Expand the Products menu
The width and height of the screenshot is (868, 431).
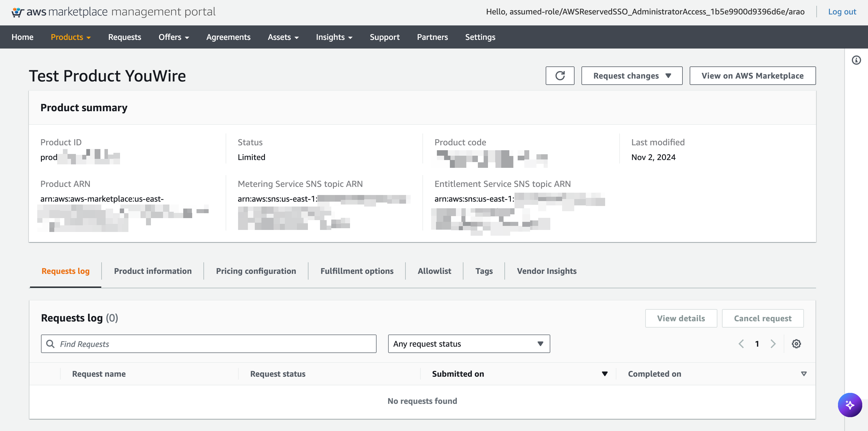pyautogui.click(x=71, y=37)
